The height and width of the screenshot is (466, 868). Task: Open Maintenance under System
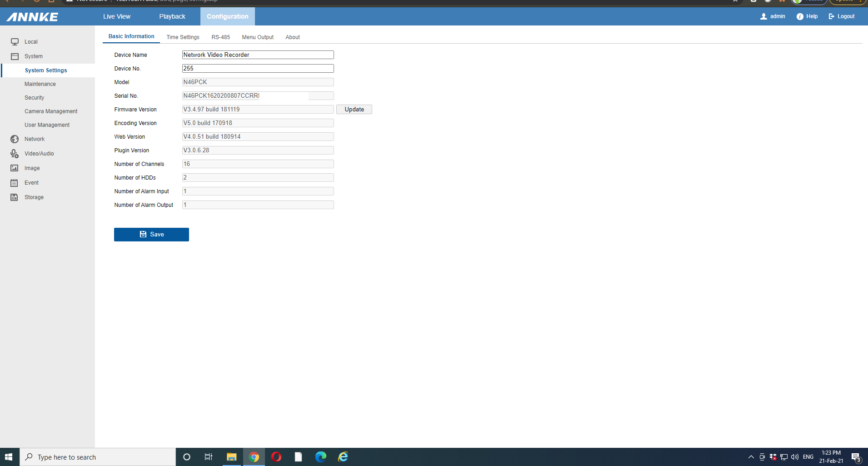(x=40, y=84)
